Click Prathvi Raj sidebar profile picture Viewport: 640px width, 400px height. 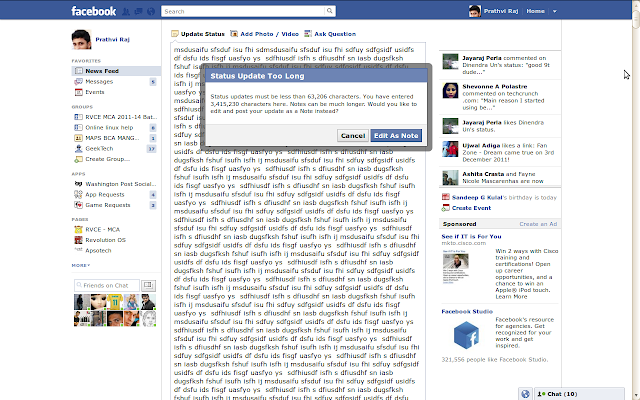point(81,39)
